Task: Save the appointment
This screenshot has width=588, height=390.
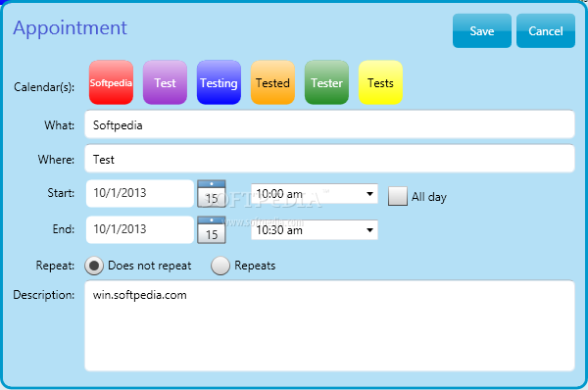Action: point(482,30)
